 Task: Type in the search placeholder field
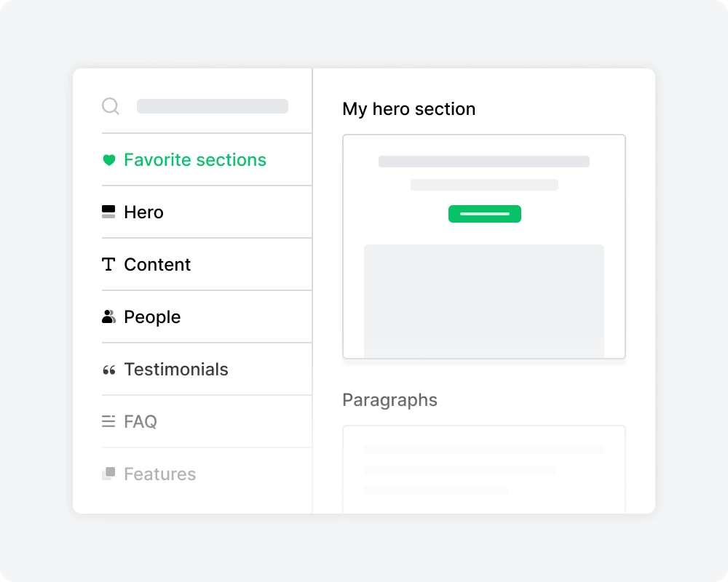click(x=213, y=107)
